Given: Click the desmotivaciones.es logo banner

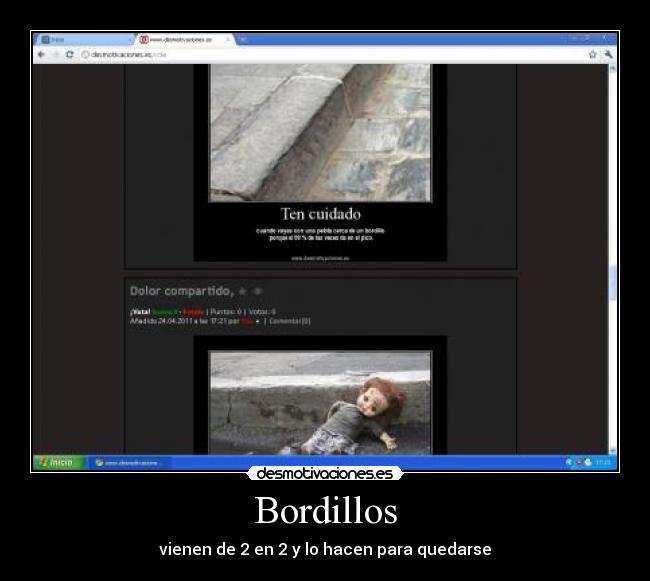Looking at the screenshot, I should [x=325, y=473].
